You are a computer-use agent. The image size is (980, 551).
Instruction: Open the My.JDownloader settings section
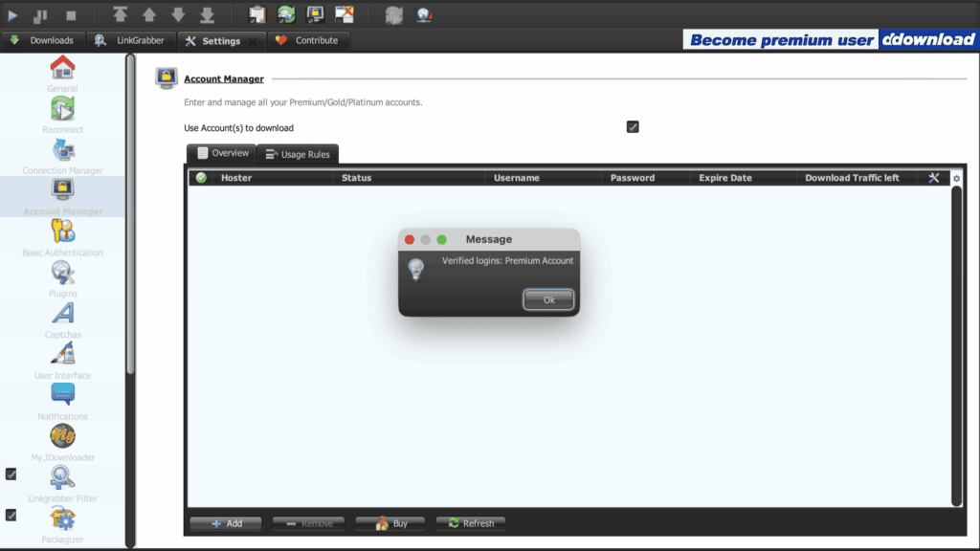pyautogui.click(x=62, y=444)
